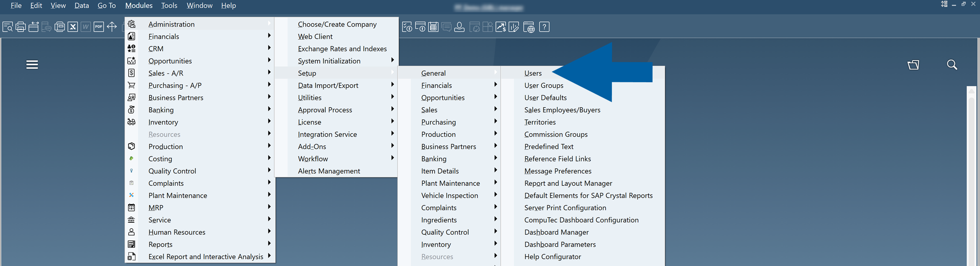Click the rising chart with dollar icon
Image resolution: width=980 pixels, height=266 pixels.
[x=501, y=27]
